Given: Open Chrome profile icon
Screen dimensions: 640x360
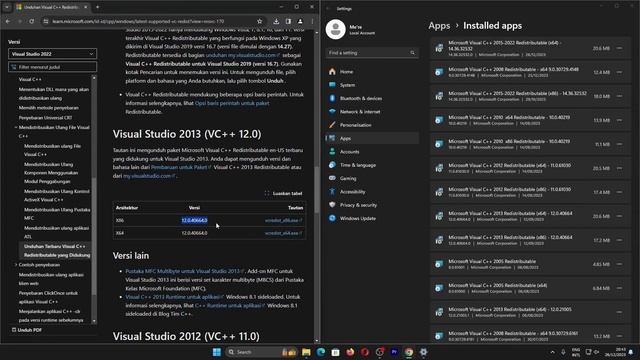Looking at the screenshot, I should tap(300, 21).
